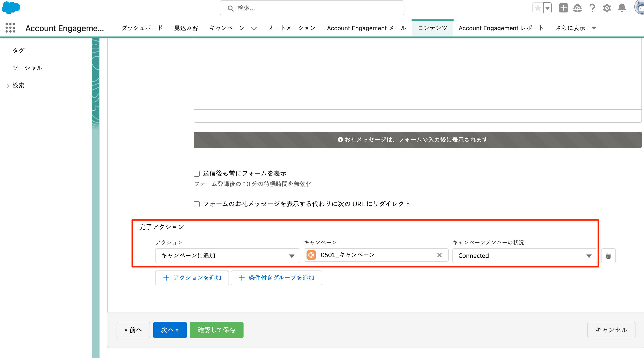The height and width of the screenshot is (358, 644).
Task: Click フォーム登録後の 10 分の待機時間を無効化 text
Action: click(253, 184)
